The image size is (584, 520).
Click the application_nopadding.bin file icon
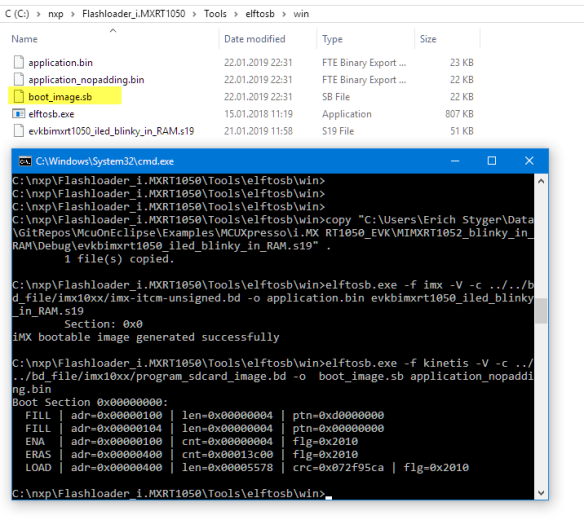click(x=19, y=79)
